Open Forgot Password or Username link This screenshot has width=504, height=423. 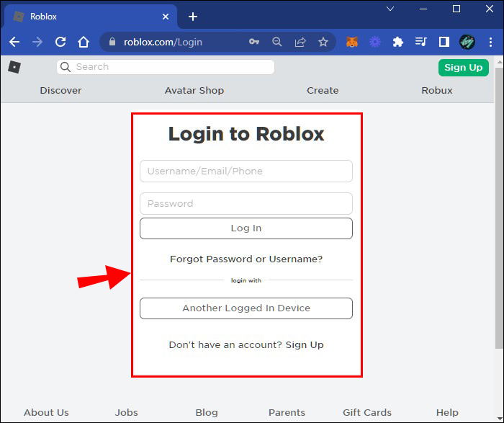[x=246, y=259]
